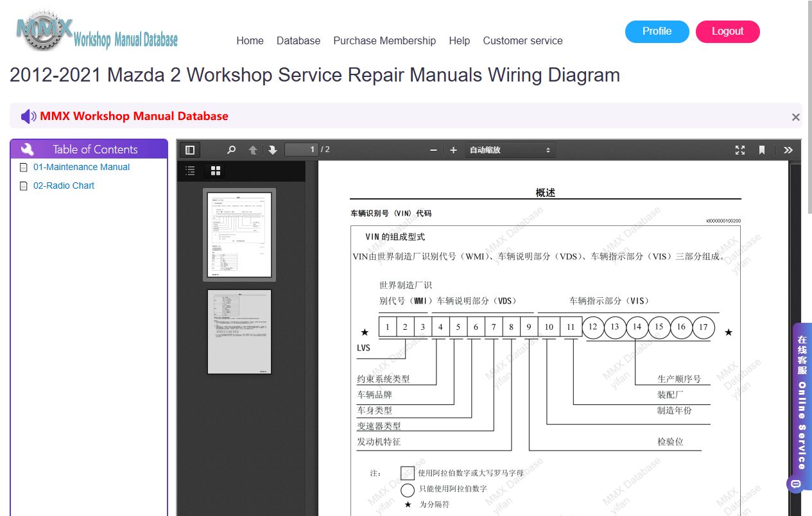
Task: Open 02-Radio Chart in contents
Action: pos(64,185)
